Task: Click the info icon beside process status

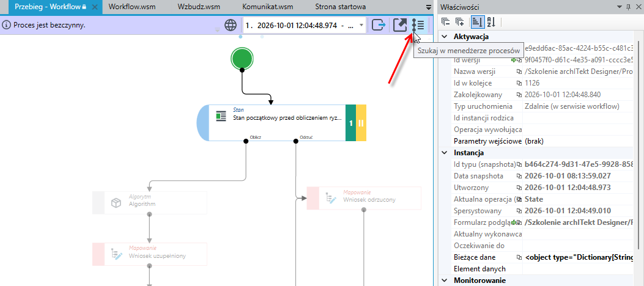Action: (6, 25)
